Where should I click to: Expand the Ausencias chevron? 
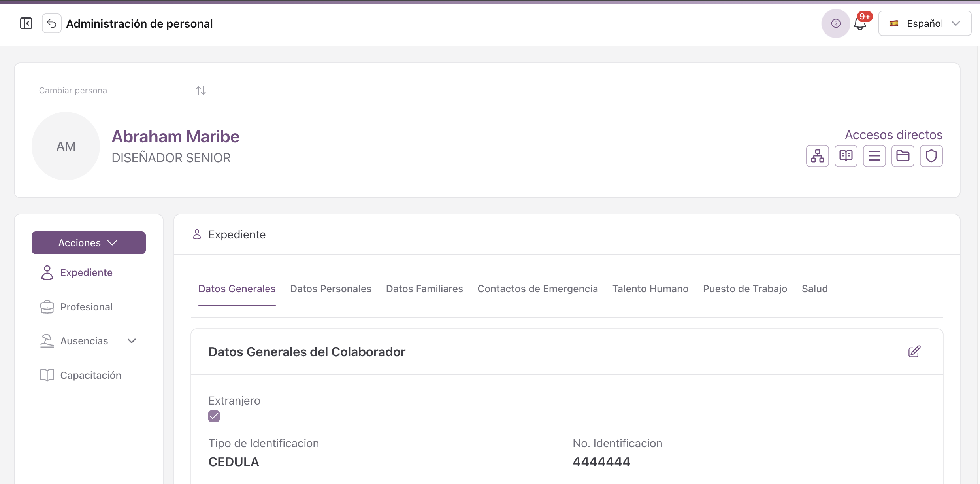(132, 341)
